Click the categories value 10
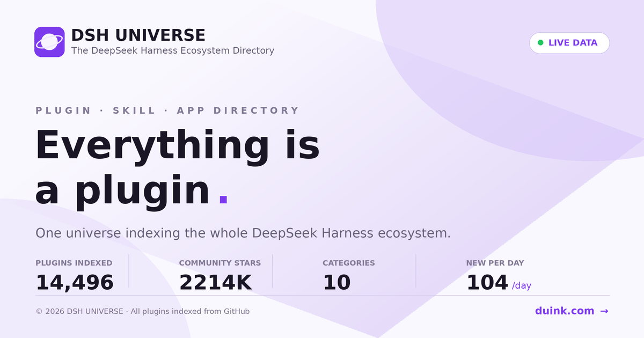This screenshot has width=644, height=338. (x=336, y=282)
